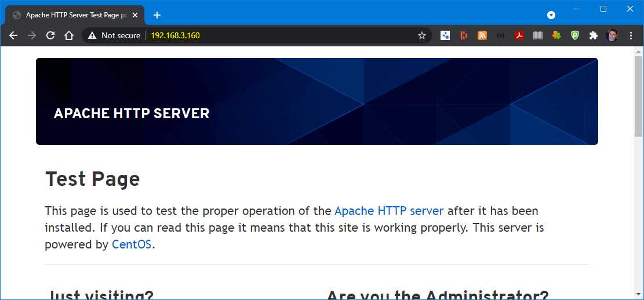Open the orange RSS feed extension
This screenshot has height=300, width=644.
(482, 36)
